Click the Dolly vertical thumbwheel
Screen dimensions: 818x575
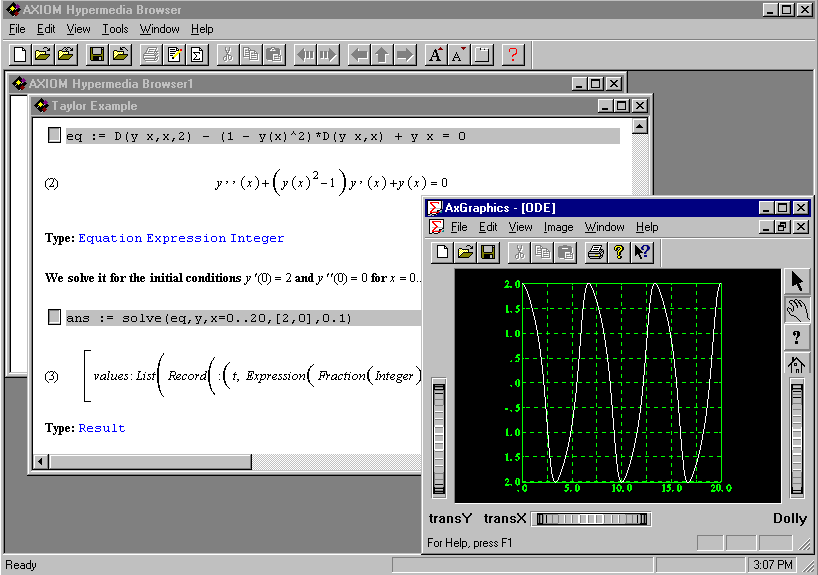coord(796,440)
